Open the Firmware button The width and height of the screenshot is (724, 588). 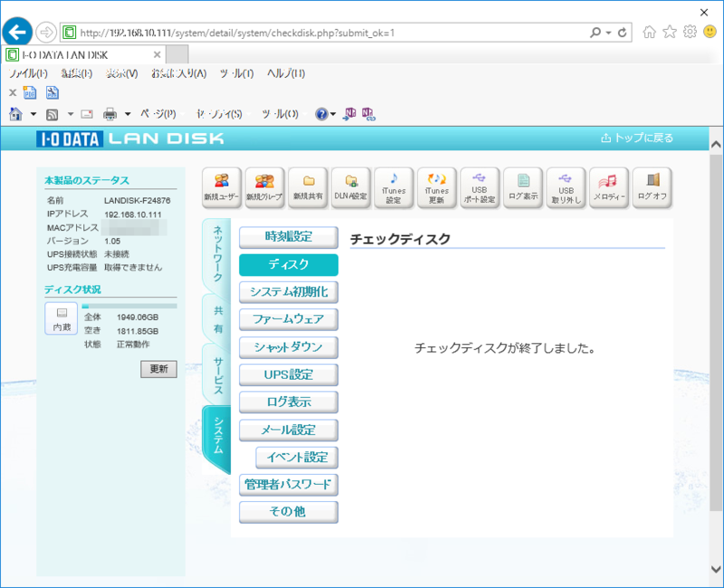click(289, 319)
